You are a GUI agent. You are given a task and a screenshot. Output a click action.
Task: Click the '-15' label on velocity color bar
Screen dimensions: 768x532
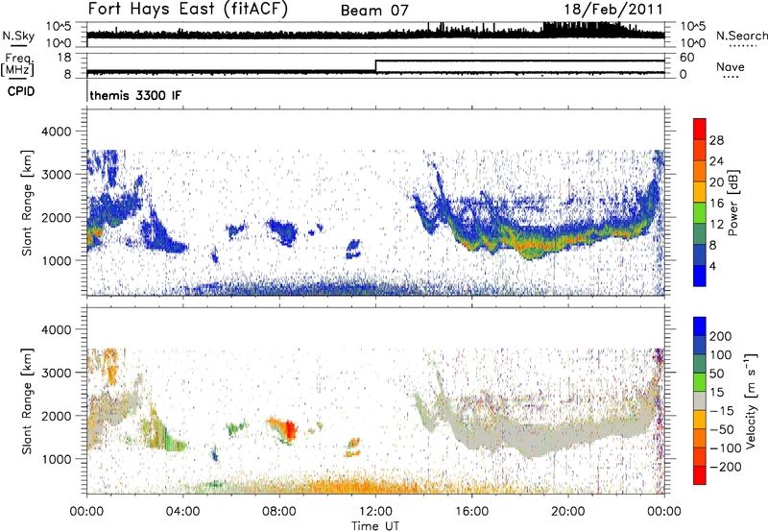[722, 411]
